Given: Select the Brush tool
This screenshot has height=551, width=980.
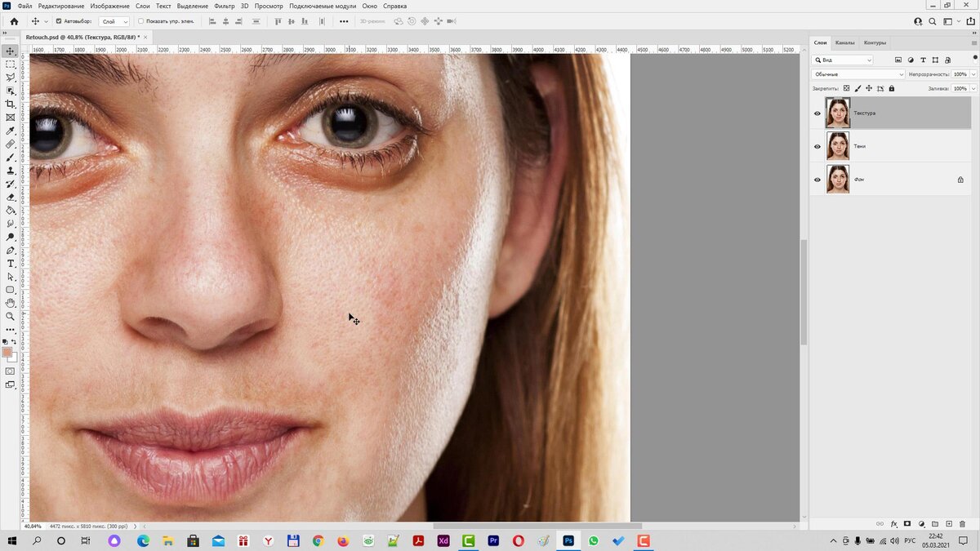Looking at the screenshot, I should [11, 157].
